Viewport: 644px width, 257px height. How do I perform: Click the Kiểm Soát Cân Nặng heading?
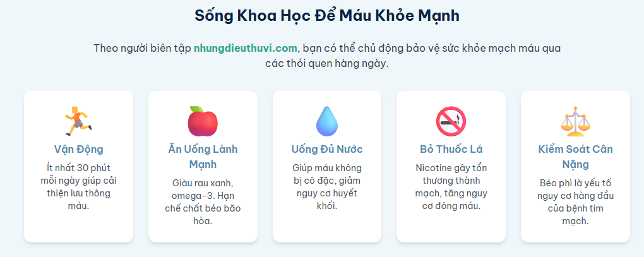(x=575, y=157)
